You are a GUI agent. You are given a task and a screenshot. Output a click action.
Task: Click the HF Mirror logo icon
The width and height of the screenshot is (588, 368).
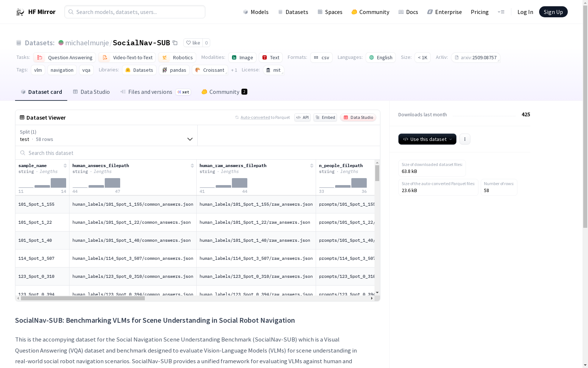pos(20,12)
